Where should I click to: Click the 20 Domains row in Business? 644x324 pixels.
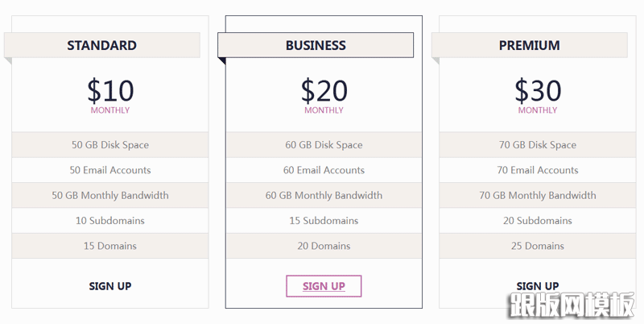tap(324, 246)
